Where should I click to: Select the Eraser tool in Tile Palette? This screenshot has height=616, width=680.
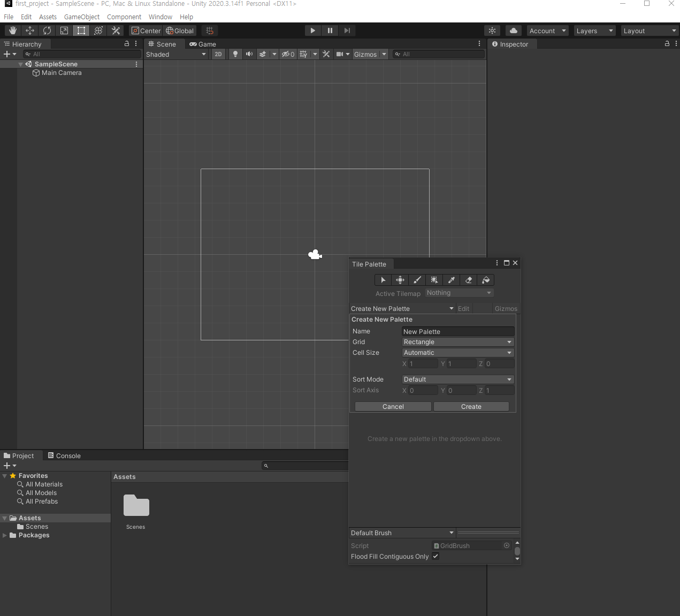(468, 279)
